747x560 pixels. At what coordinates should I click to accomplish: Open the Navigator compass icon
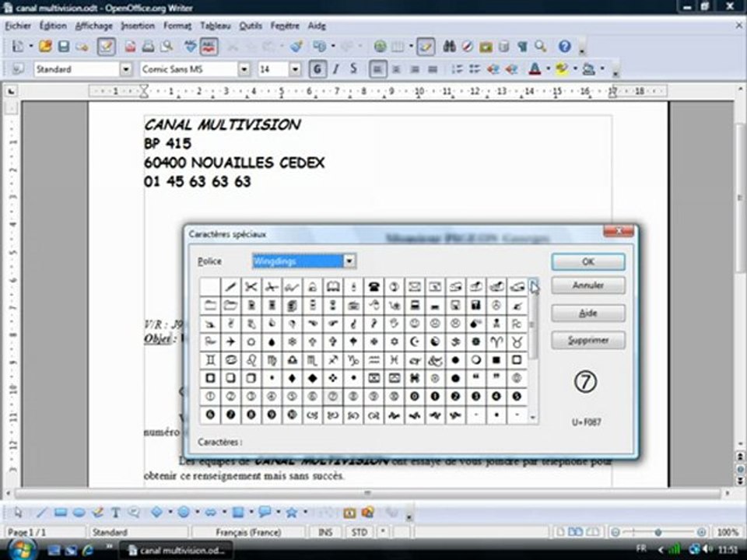click(x=468, y=47)
